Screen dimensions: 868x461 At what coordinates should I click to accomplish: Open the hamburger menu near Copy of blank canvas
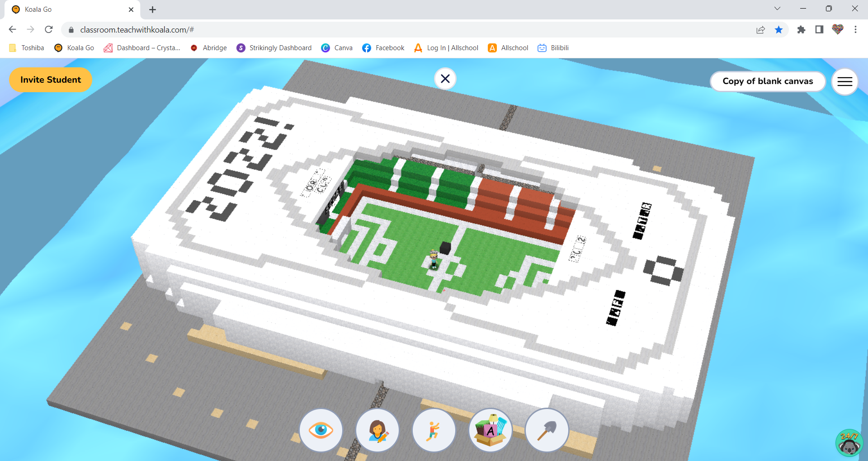[844, 81]
